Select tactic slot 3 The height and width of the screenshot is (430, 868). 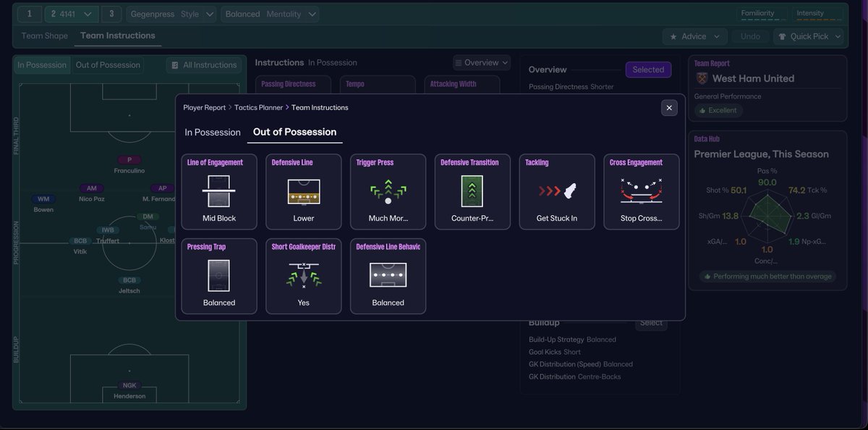[x=111, y=14]
